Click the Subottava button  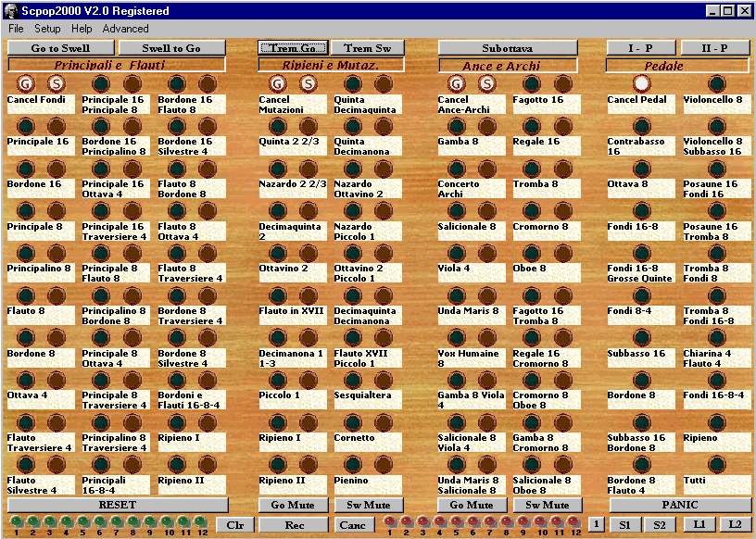pos(507,48)
